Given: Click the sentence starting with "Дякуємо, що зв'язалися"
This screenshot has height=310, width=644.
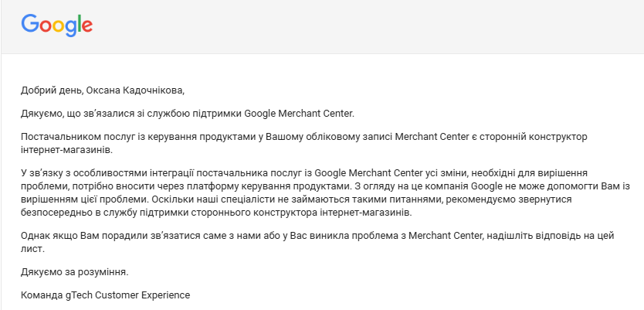Looking at the screenshot, I should [x=187, y=114].
